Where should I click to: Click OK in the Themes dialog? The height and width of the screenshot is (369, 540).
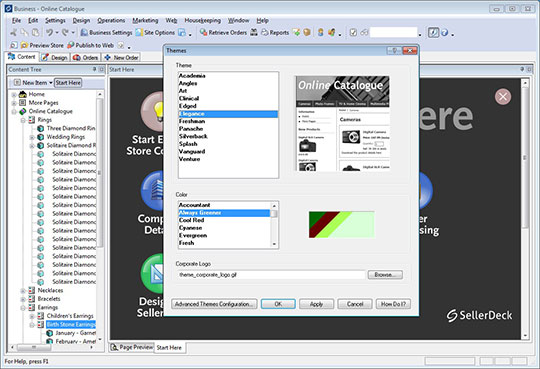[x=278, y=304]
